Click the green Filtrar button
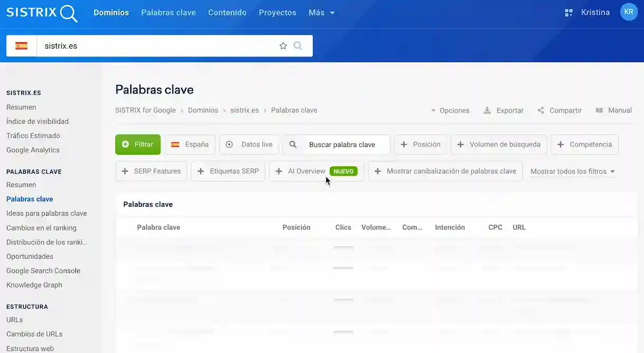644x353 pixels. [x=138, y=144]
